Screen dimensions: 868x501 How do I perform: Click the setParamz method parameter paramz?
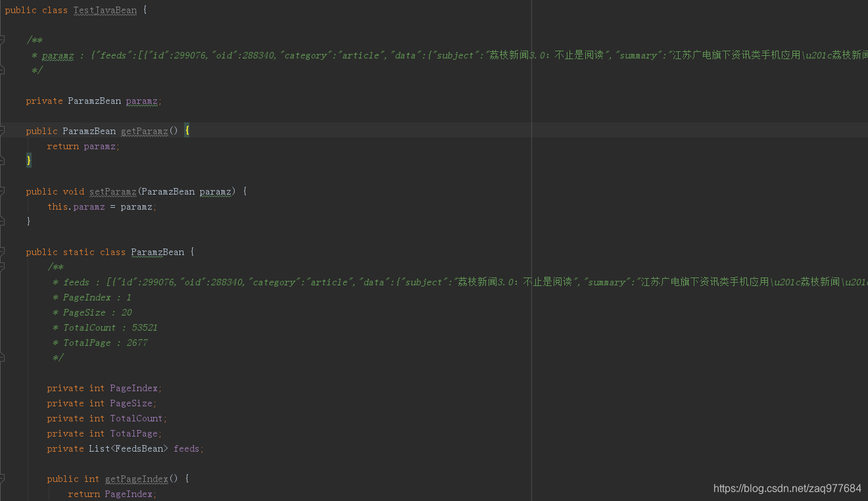pos(215,191)
